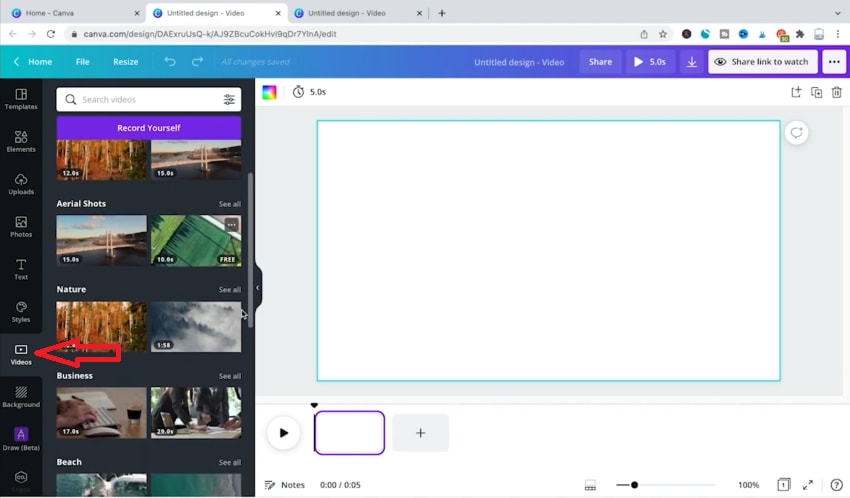
Task: Click the redo arrow in top bar
Action: [x=197, y=62]
